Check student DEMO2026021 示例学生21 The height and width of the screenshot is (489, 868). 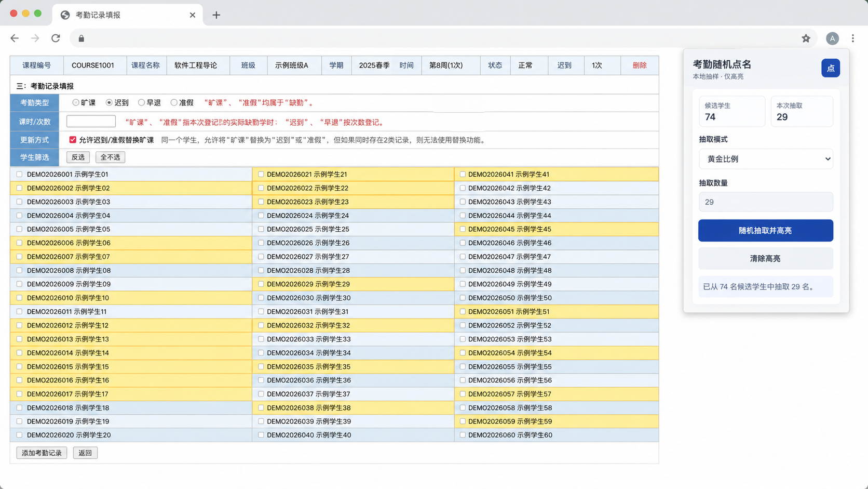coord(261,174)
